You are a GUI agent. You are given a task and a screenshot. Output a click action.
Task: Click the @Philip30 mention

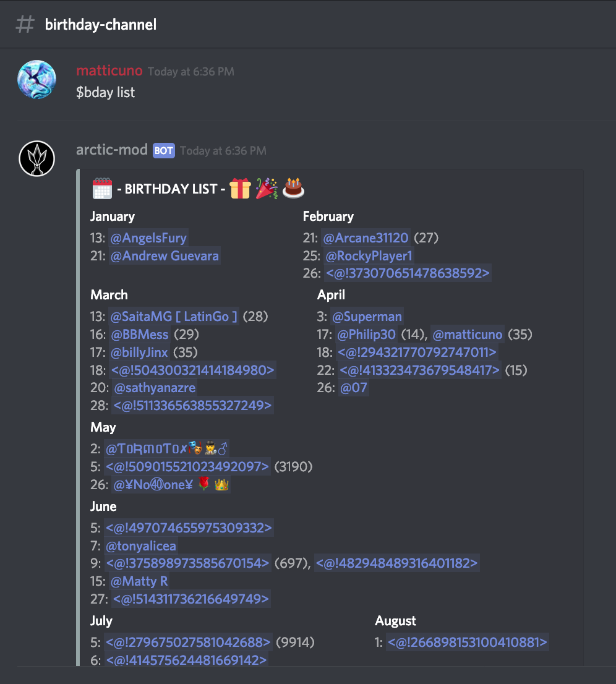point(367,334)
